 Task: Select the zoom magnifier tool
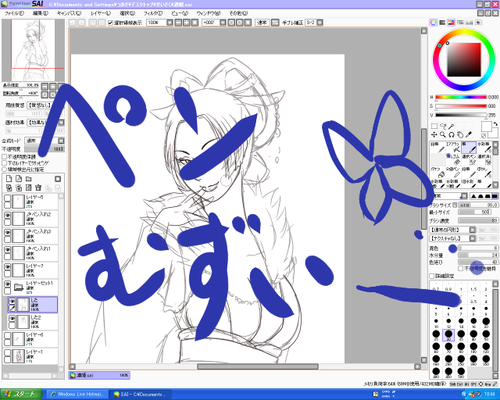tap(443, 135)
